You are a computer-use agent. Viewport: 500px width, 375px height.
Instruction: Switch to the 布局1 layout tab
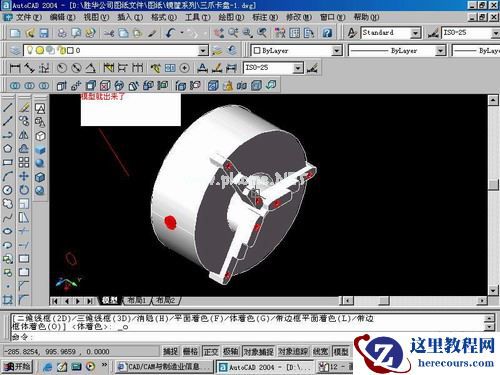tap(137, 301)
